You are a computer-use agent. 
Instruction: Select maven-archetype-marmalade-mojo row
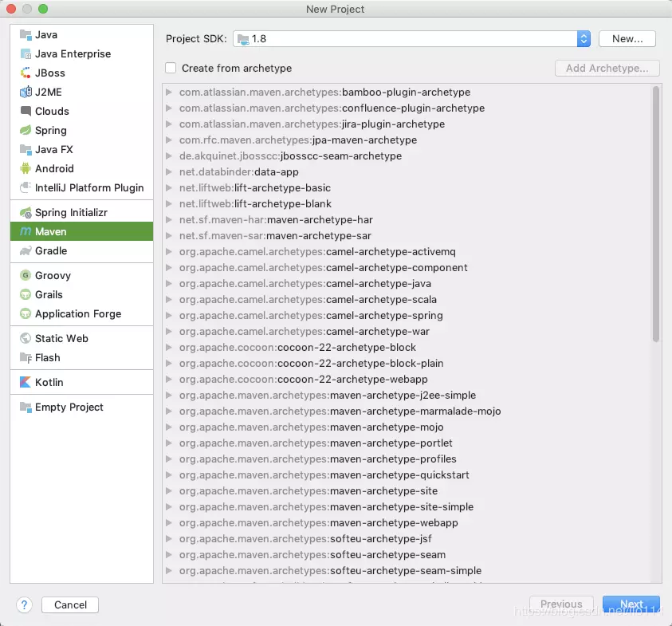click(x=407, y=411)
